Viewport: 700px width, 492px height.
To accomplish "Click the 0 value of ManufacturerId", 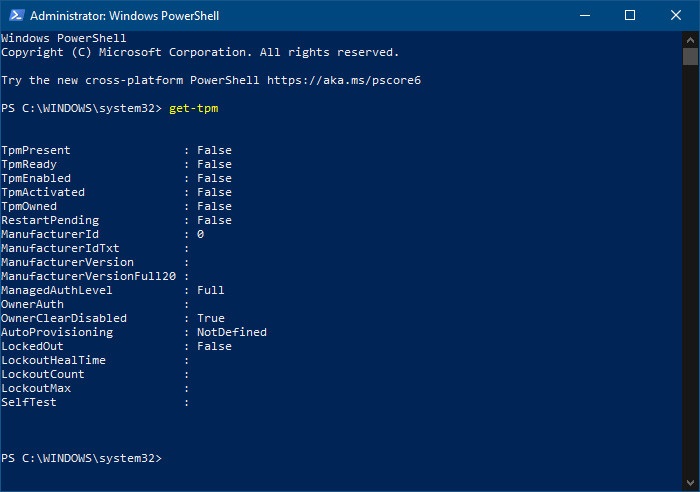I will click(200, 234).
